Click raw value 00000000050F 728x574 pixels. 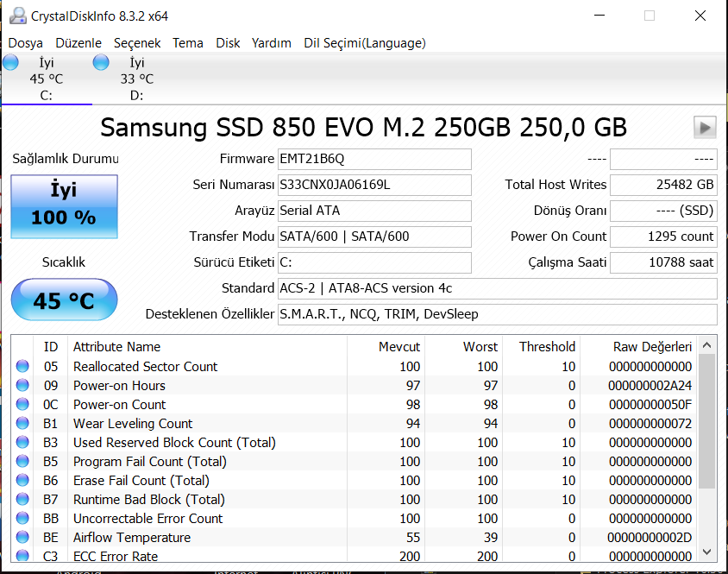pyautogui.click(x=650, y=404)
